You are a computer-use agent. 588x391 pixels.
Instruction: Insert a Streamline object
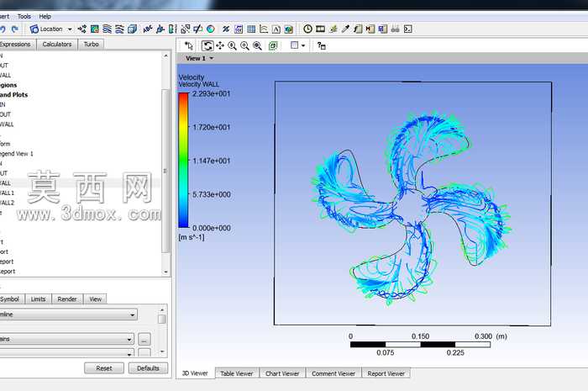[x=108, y=29]
